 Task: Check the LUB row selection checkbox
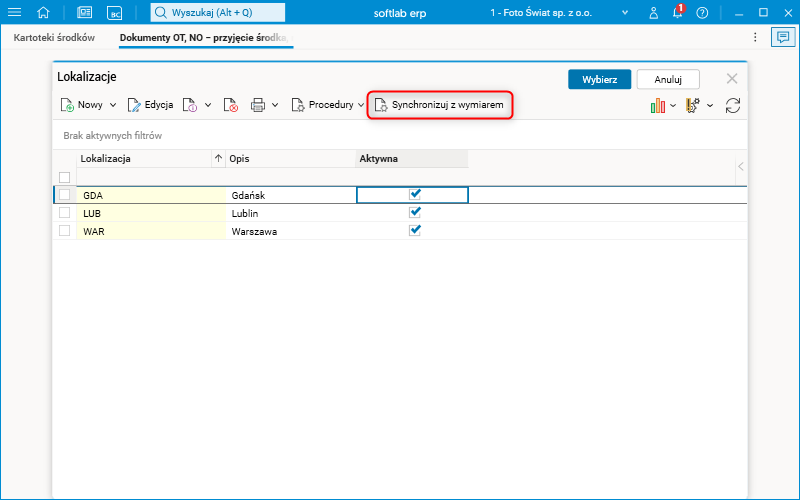64,213
